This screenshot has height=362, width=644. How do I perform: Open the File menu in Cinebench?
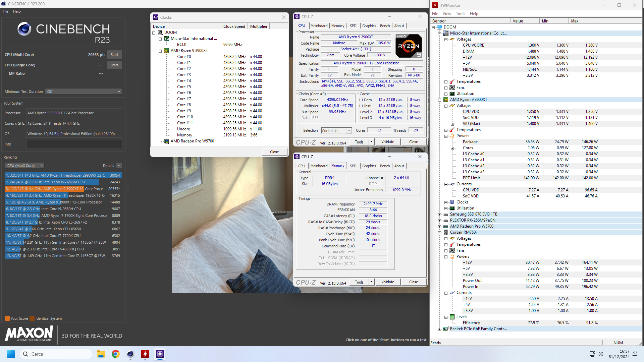[x=5, y=11]
